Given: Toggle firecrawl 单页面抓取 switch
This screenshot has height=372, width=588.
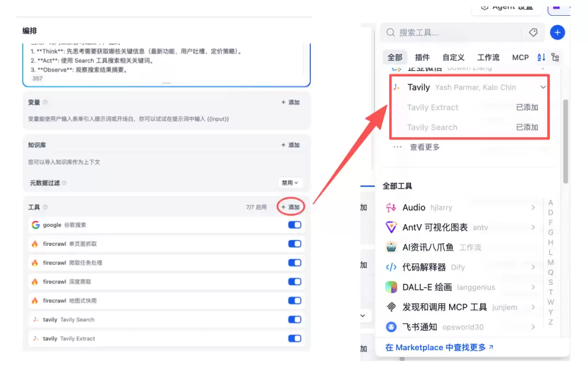Looking at the screenshot, I should (295, 244).
